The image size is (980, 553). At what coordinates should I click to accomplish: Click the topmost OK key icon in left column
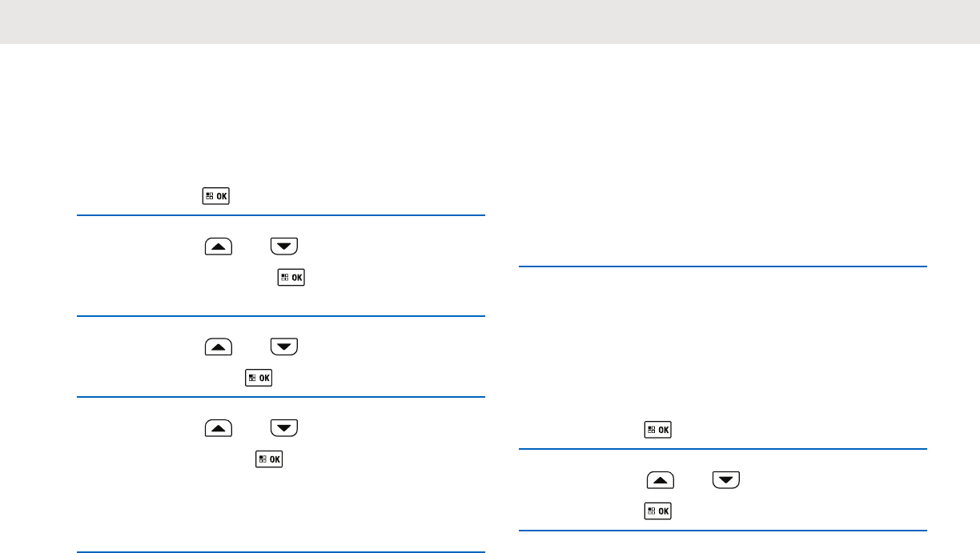pyautogui.click(x=216, y=197)
